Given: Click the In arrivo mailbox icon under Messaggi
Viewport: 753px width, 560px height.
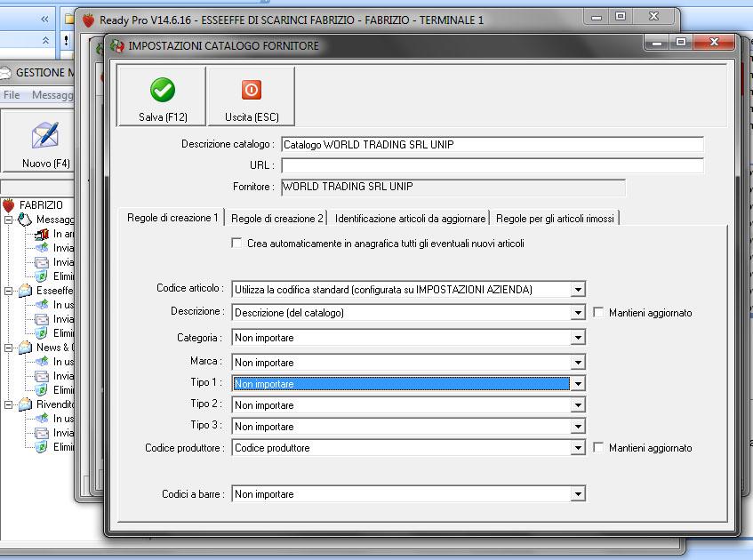Looking at the screenshot, I should pos(43,234).
